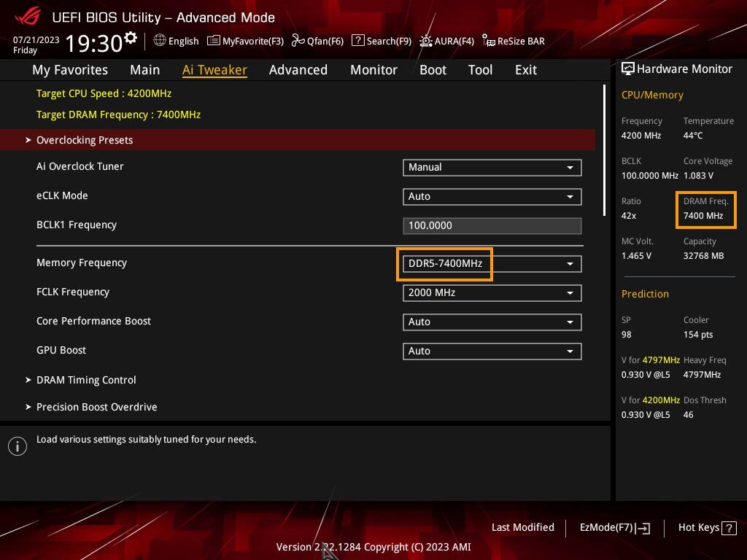Select the Ai Tweaker tab
This screenshot has height=560, width=747.
(214, 70)
